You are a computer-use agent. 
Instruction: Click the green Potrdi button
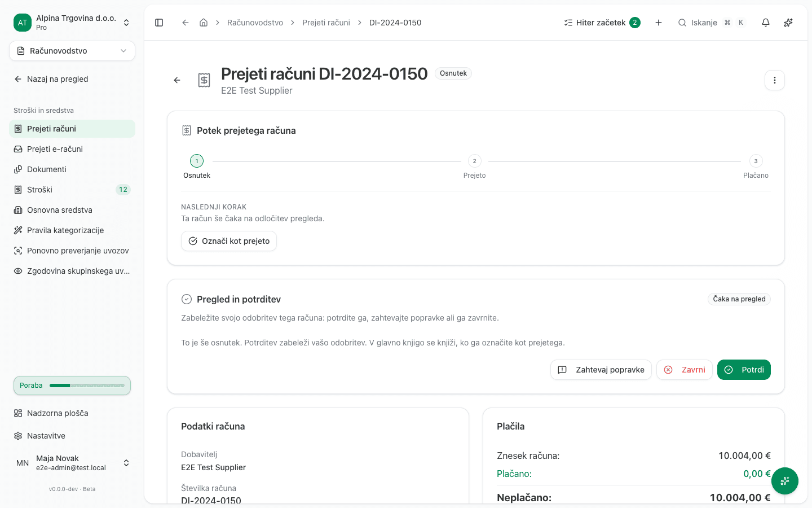(744, 370)
